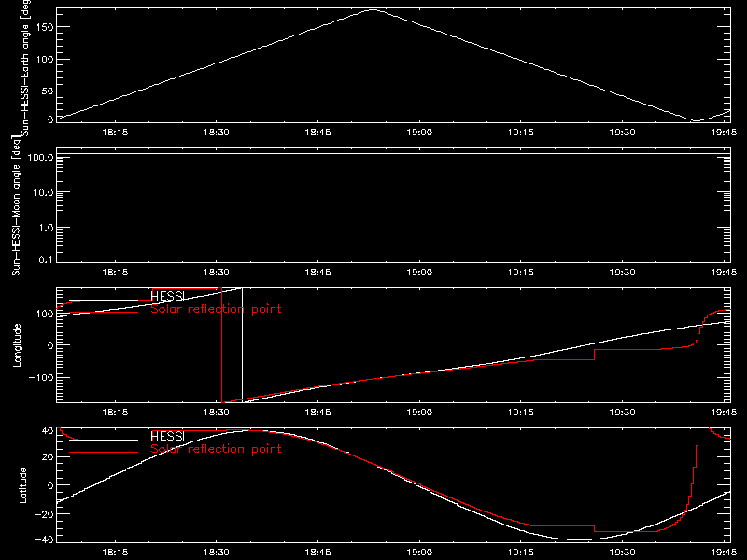747x560 pixels.
Task: Click white HESSI legend line in Latitude plot
Action: [104, 440]
